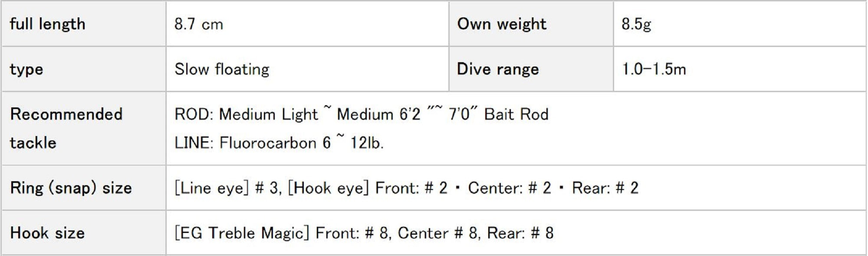The image size is (868, 256).
Task: Click the "[Hook eye] Front: # 2" text
Action: click(x=368, y=188)
